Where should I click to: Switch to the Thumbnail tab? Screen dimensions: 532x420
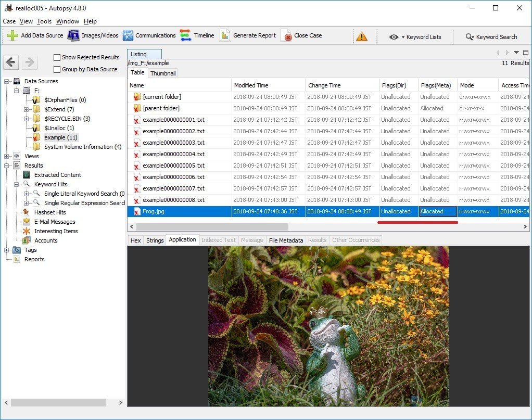click(x=163, y=73)
